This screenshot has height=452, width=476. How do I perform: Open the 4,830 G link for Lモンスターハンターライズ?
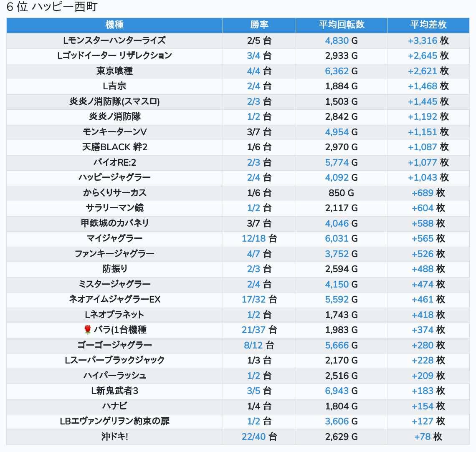tap(337, 41)
